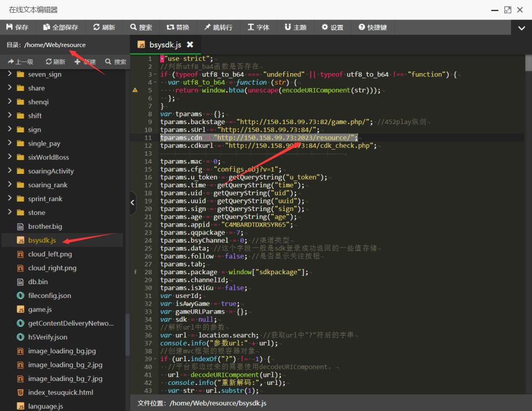Expand the sixWorldBoss folder chevron
This screenshot has height=411, width=532.
point(10,157)
